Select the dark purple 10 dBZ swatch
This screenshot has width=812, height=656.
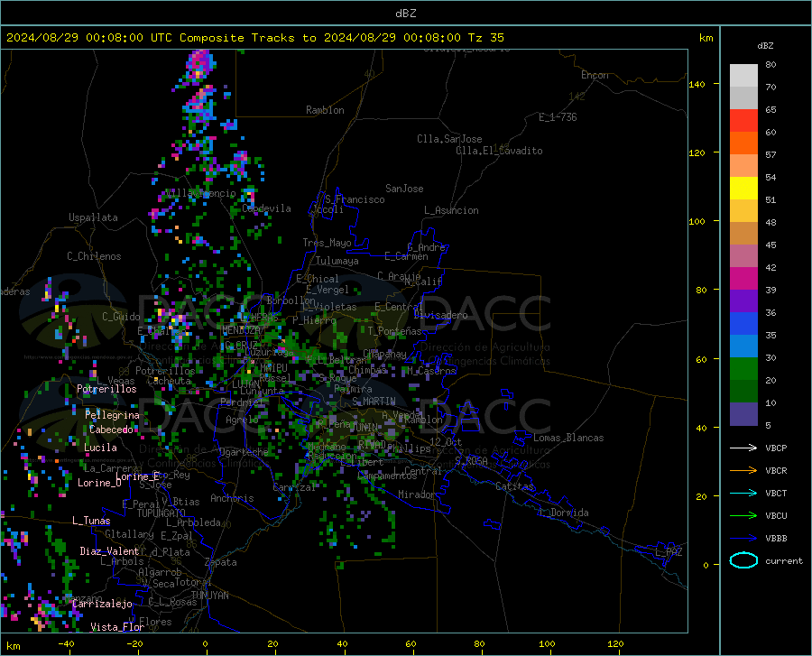coord(743,413)
